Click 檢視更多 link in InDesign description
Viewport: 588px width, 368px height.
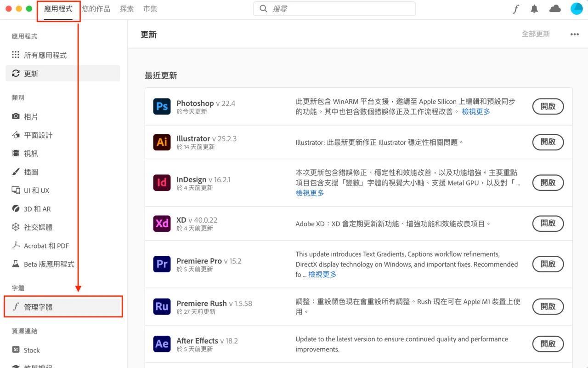[310, 193]
